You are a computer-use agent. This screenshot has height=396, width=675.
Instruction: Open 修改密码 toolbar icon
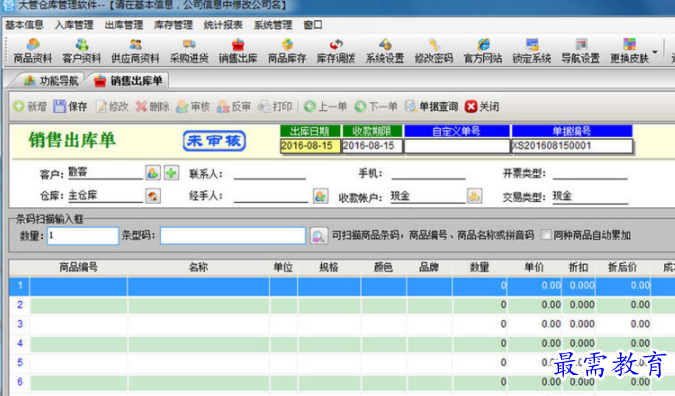click(433, 51)
